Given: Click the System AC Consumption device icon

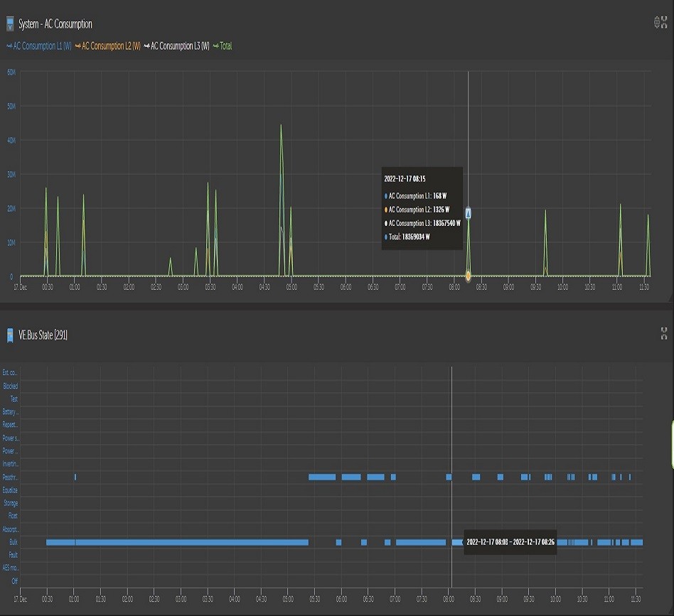Looking at the screenshot, I should click(10, 24).
